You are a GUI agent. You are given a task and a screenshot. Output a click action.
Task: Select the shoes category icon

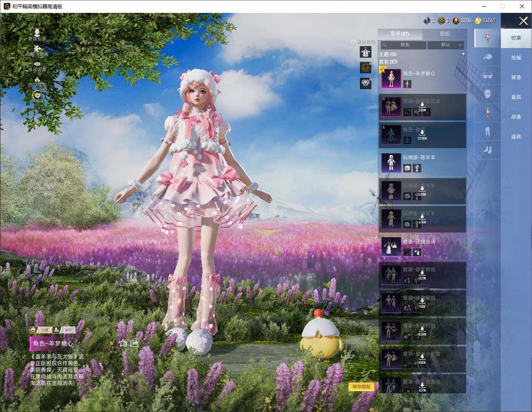pyautogui.click(x=488, y=150)
